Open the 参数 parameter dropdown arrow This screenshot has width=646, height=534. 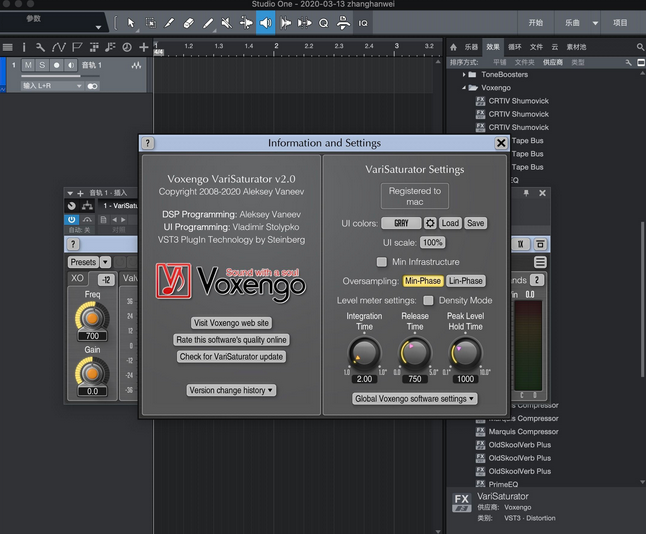point(98,27)
